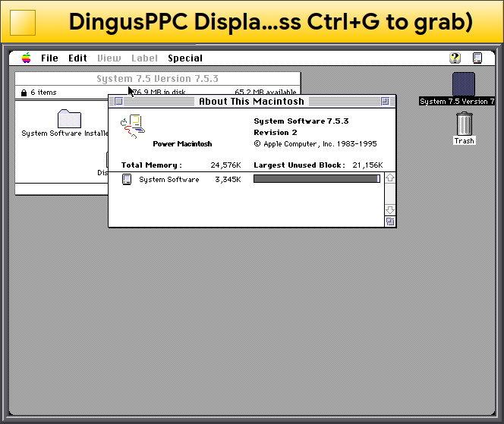Click the "System Software 7.5.3" heading
The height and width of the screenshot is (424, 504).
[301, 121]
